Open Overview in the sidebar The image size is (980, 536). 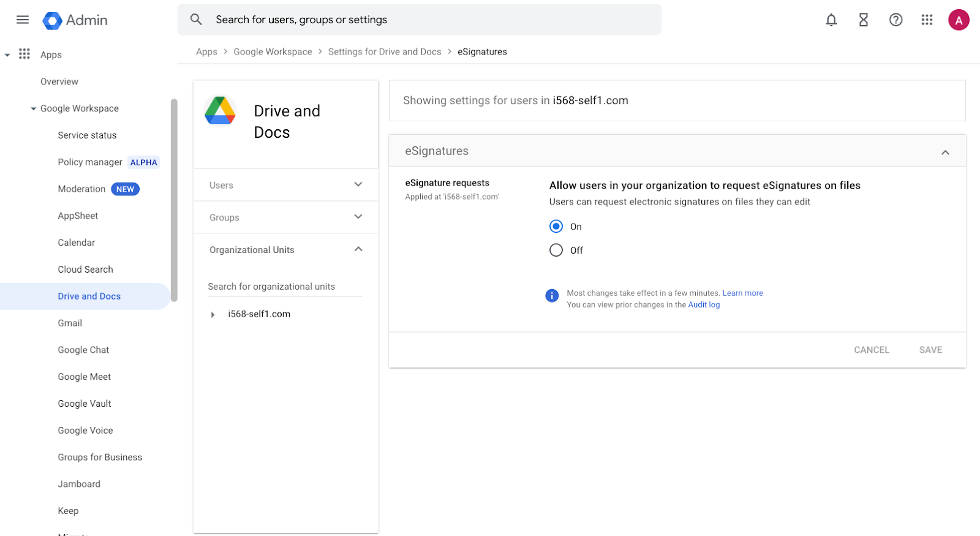(x=59, y=81)
